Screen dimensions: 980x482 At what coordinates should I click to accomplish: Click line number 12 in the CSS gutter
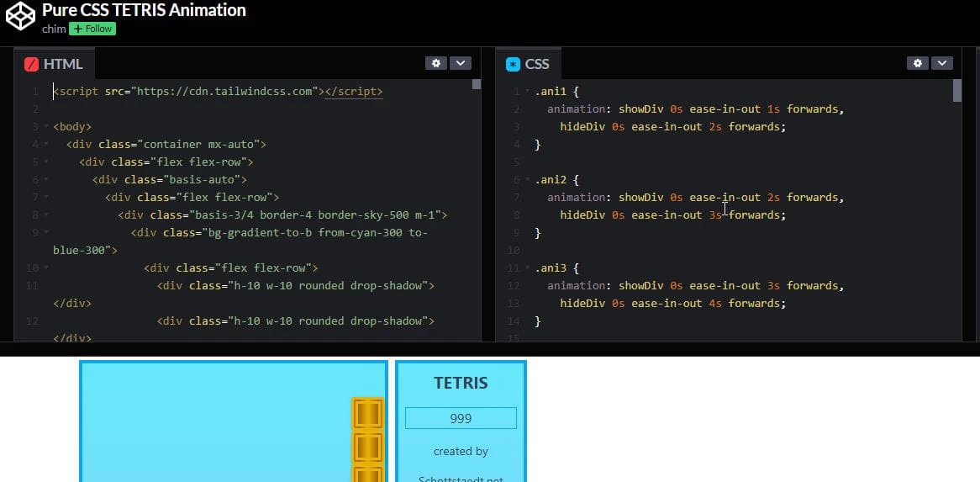point(514,286)
